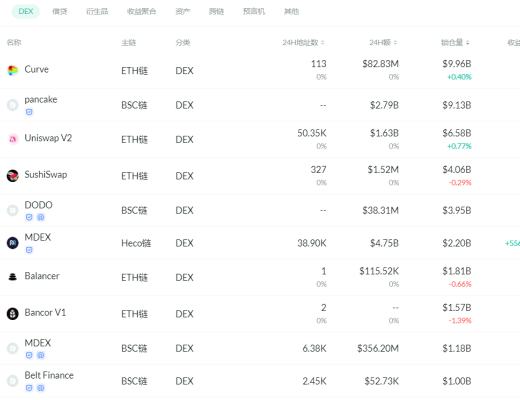Click the MDEX logo in BSC row
The height and width of the screenshot is (400, 520).
click(x=13, y=348)
